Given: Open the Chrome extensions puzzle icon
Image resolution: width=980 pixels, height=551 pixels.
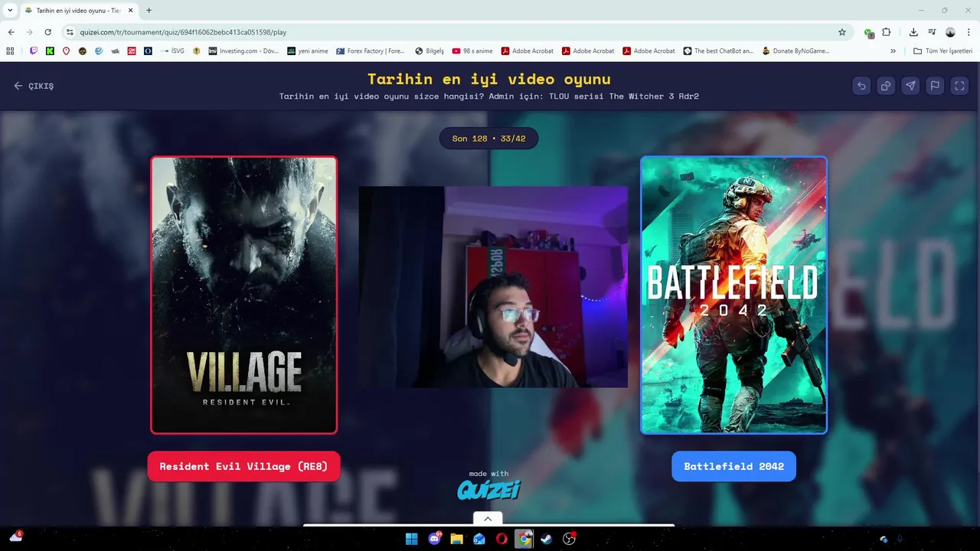Looking at the screenshot, I should (887, 32).
